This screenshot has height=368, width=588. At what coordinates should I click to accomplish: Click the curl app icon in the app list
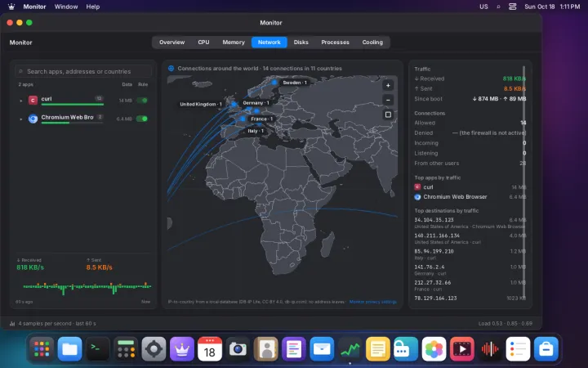click(33, 101)
